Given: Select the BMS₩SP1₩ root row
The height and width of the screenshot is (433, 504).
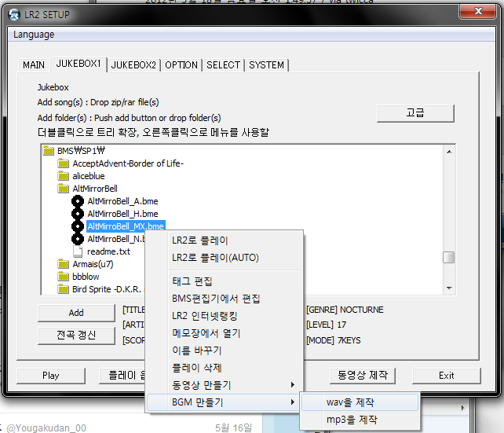Looking at the screenshot, I should (x=81, y=151).
